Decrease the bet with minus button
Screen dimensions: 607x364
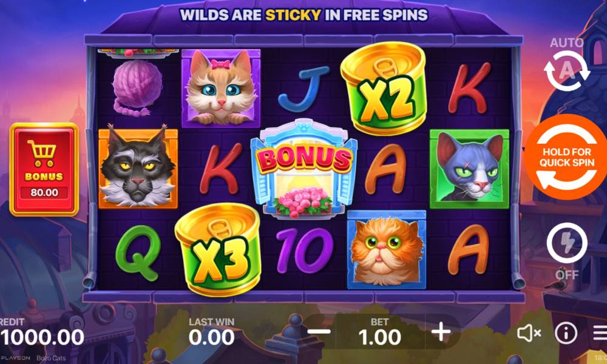point(319,331)
